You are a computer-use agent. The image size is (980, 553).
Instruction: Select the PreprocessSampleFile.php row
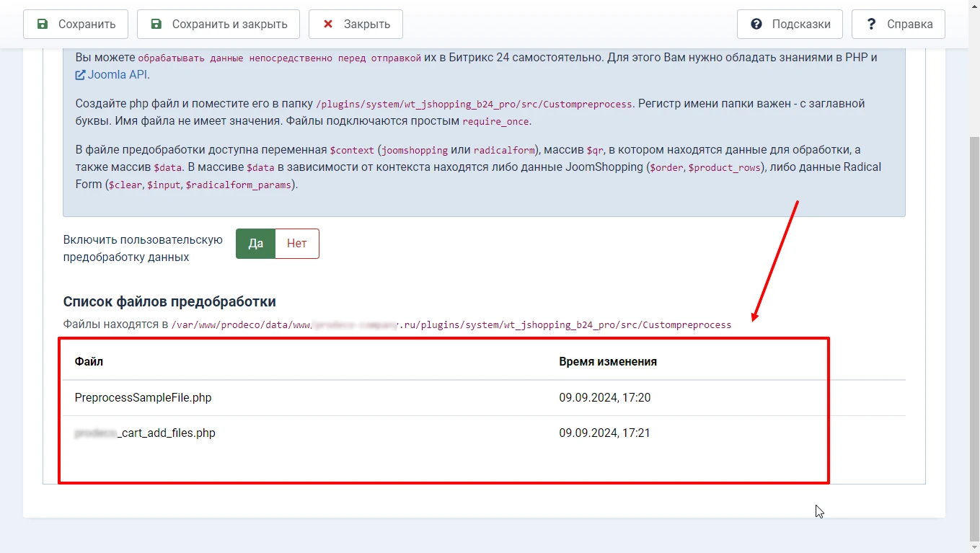(x=143, y=397)
